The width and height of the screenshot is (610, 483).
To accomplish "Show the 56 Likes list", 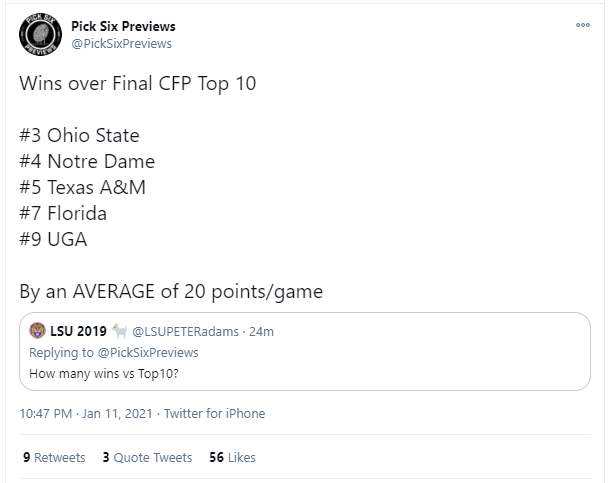I will [232, 457].
